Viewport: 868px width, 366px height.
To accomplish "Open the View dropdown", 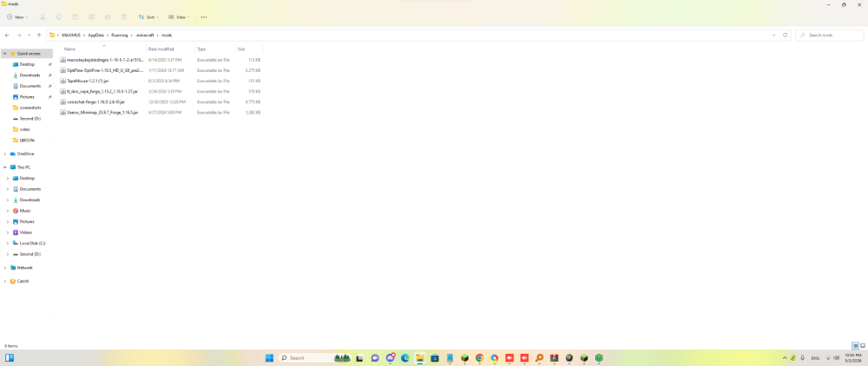I will 179,17.
